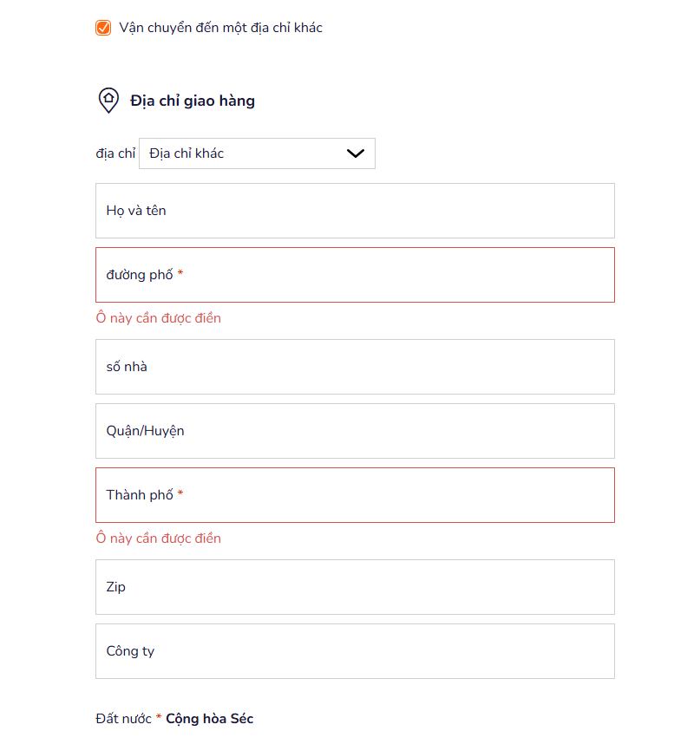Click the red asterisk next to 'Thành phố'
Screen dimensions: 700x744
[180, 493]
